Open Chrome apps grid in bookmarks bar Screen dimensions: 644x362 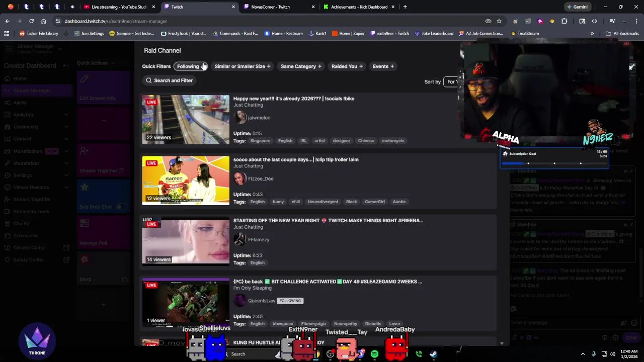(x=7, y=33)
